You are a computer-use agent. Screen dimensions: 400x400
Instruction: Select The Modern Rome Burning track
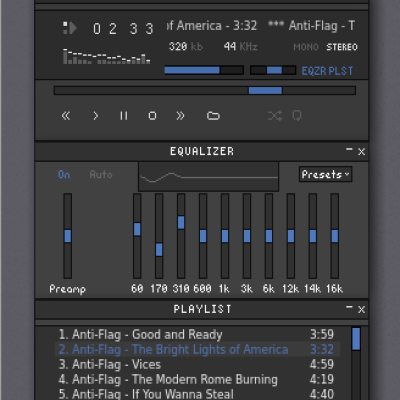[x=197, y=379]
